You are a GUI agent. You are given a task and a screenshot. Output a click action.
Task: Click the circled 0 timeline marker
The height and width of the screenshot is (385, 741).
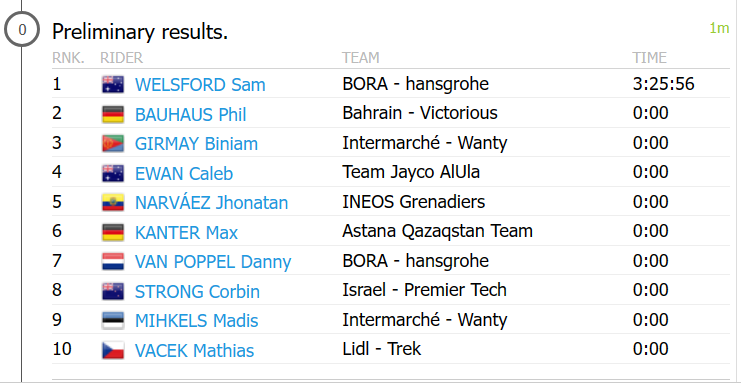pyautogui.click(x=22, y=30)
